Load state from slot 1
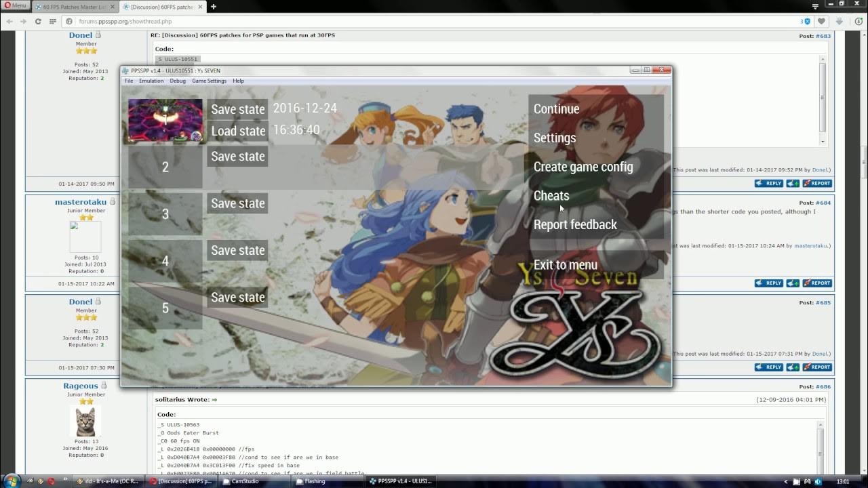 [x=237, y=131]
